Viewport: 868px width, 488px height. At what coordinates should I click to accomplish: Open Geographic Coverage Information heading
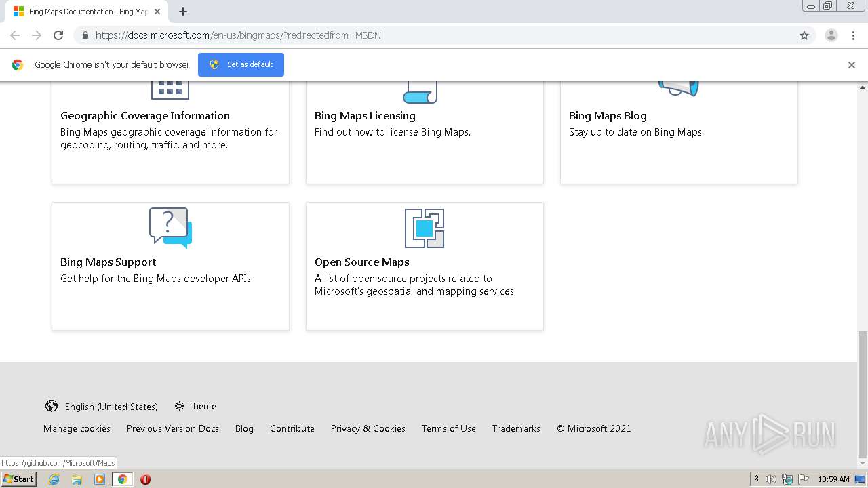point(145,116)
